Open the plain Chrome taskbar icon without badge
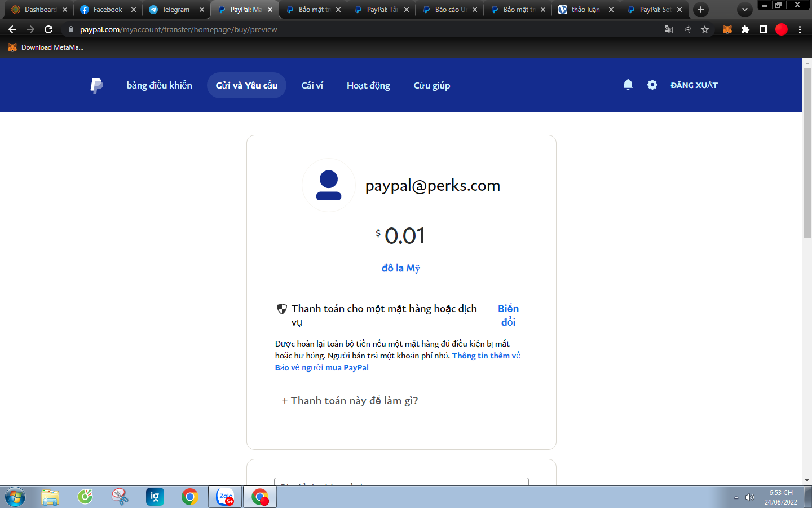 190,497
